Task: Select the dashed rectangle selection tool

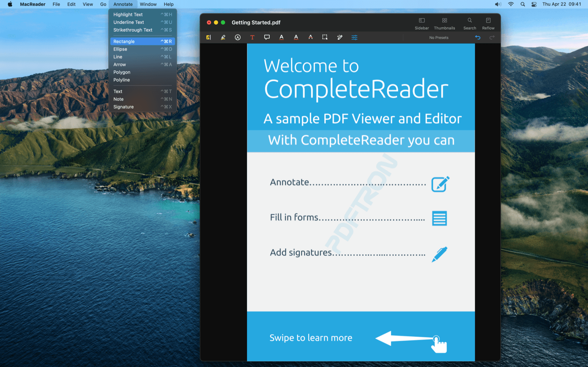Action: tap(325, 38)
